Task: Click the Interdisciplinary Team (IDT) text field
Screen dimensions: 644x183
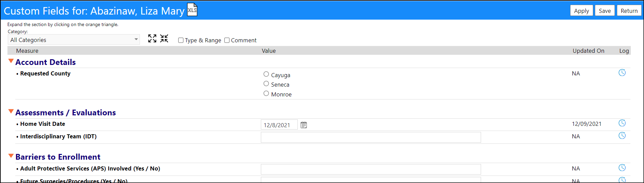Action: pos(371,137)
